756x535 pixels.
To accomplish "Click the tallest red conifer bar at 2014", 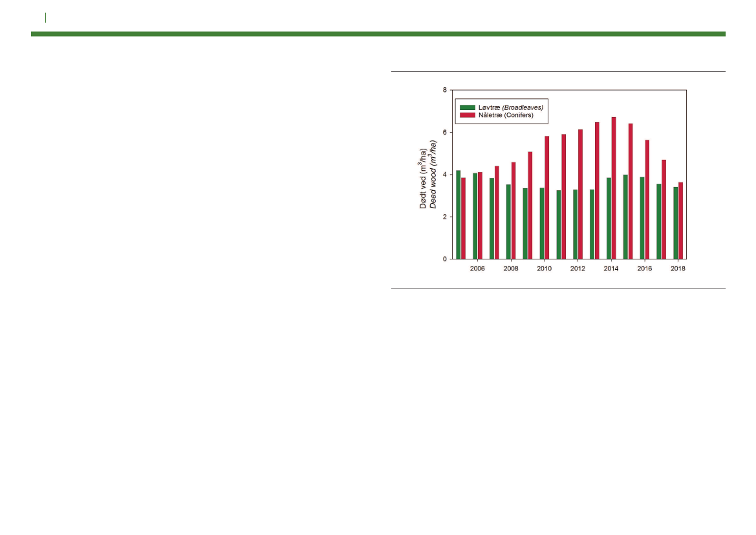I will (614, 188).
